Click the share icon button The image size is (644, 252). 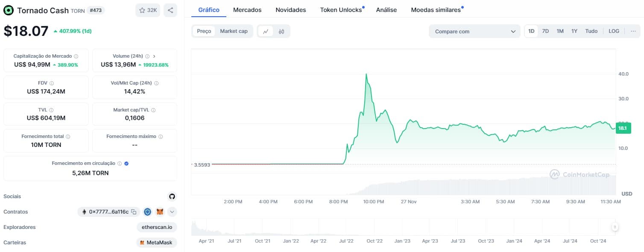(170, 10)
